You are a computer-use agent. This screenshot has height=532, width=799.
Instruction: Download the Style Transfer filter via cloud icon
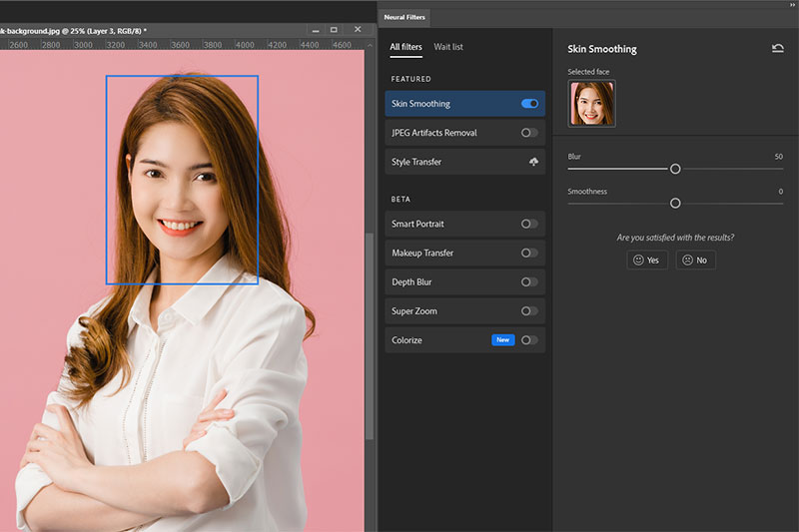point(533,162)
